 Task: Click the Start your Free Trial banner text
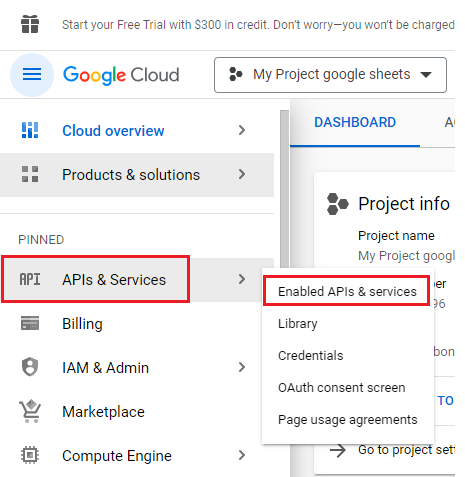(x=258, y=25)
